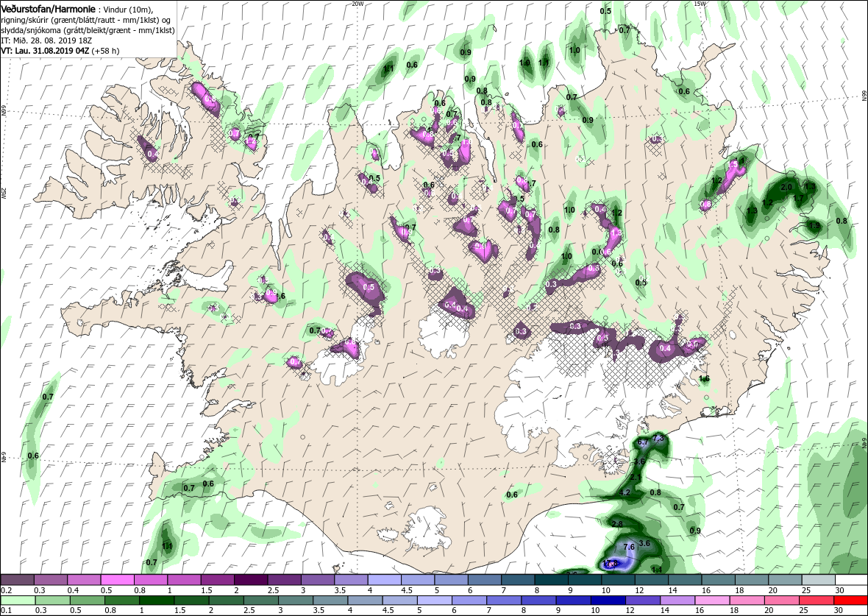This screenshot has height=616, width=868.
Task: Click the 2.8 precipitation value on the map
Action: pyautogui.click(x=618, y=523)
